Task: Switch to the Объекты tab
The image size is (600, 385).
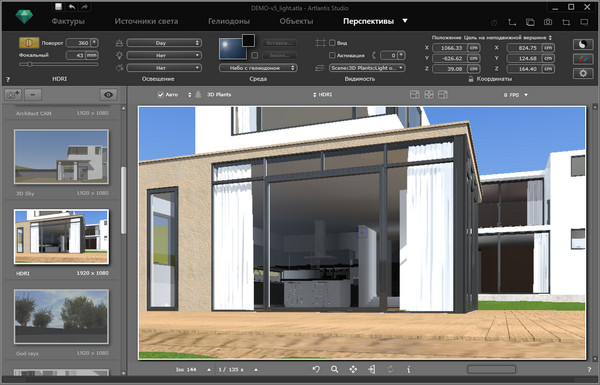Action: (x=296, y=21)
